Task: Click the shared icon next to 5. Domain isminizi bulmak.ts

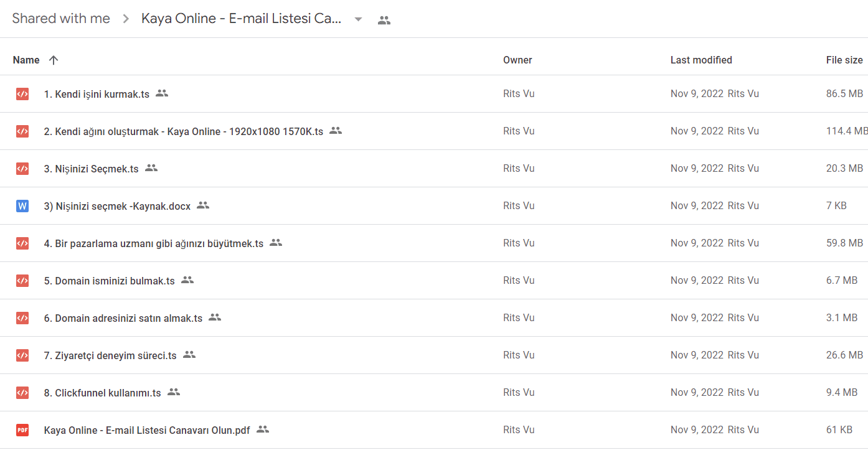Action: [x=187, y=280]
